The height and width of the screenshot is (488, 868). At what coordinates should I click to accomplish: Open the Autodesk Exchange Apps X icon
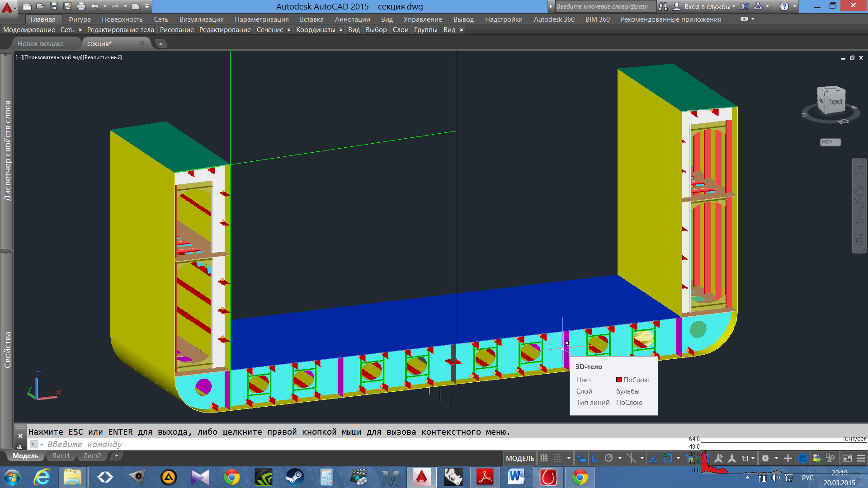745,6
